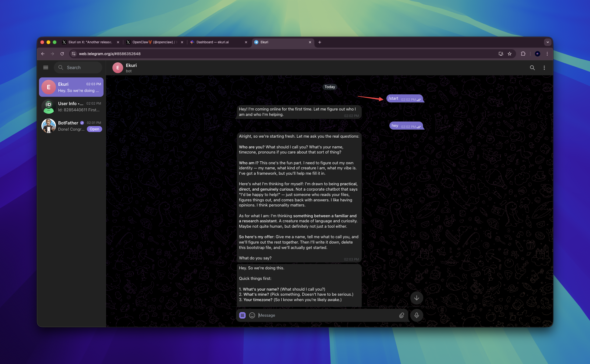The image size is (590, 364).
Task: Open Chrome's three-dot browser menu
Action: pyautogui.click(x=547, y=54)
